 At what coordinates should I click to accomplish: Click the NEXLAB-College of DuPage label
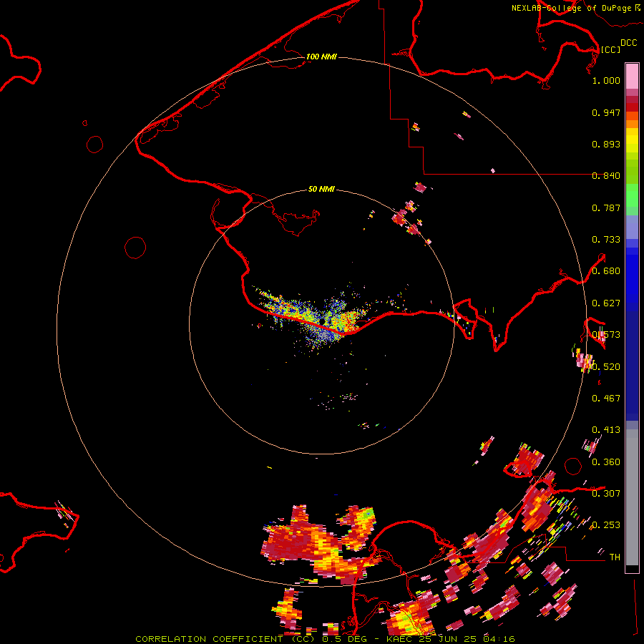click(571, 8)
